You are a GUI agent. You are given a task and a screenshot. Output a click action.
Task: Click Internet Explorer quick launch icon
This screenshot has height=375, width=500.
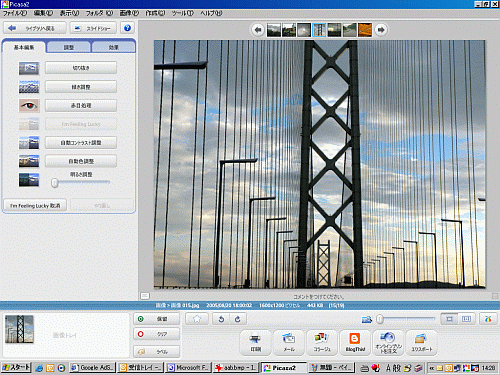tap(39, 368)
